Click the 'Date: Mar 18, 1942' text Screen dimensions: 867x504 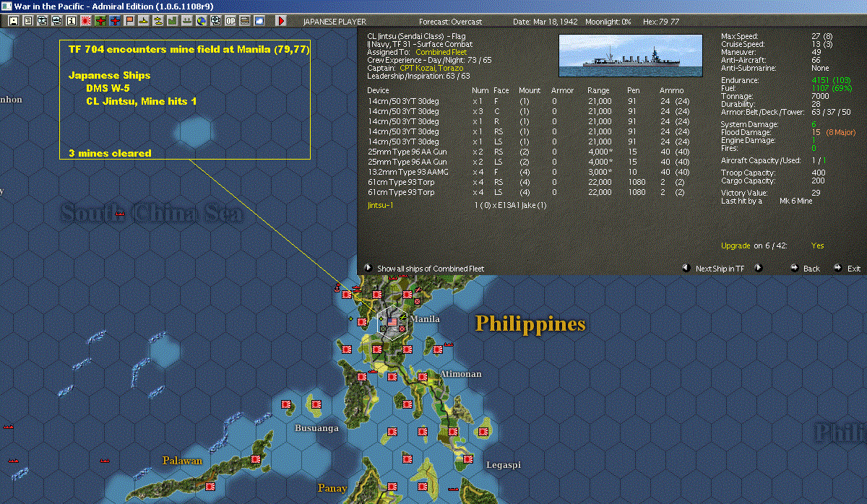click(x=545, y=22)
